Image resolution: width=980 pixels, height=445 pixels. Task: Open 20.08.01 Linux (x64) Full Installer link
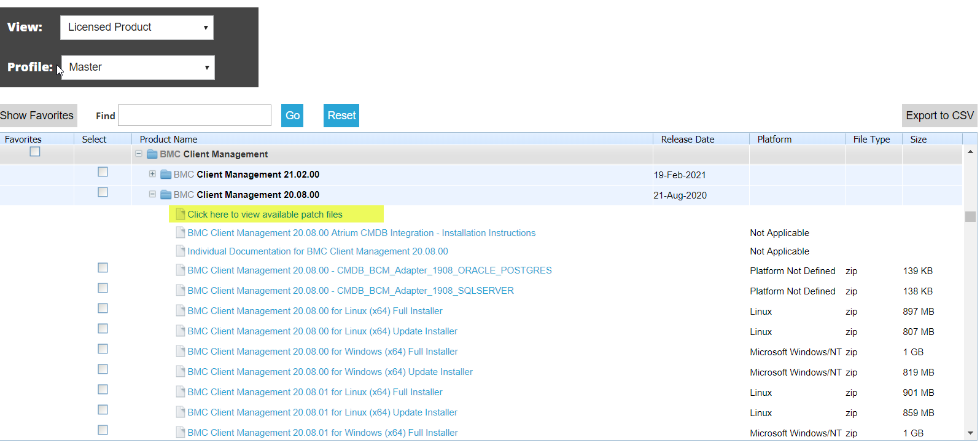tap(315, 392)
